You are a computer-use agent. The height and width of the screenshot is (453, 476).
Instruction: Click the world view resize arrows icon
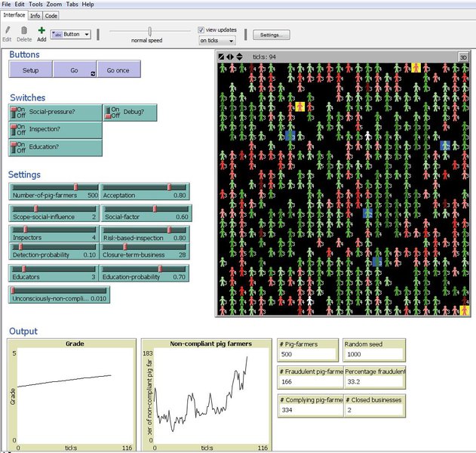pos(231,57)
